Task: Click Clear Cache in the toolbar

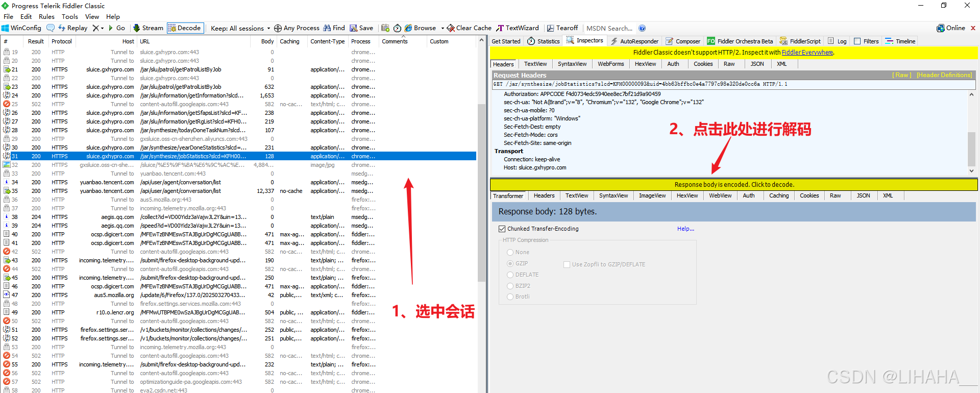Action: pos(469,28)
